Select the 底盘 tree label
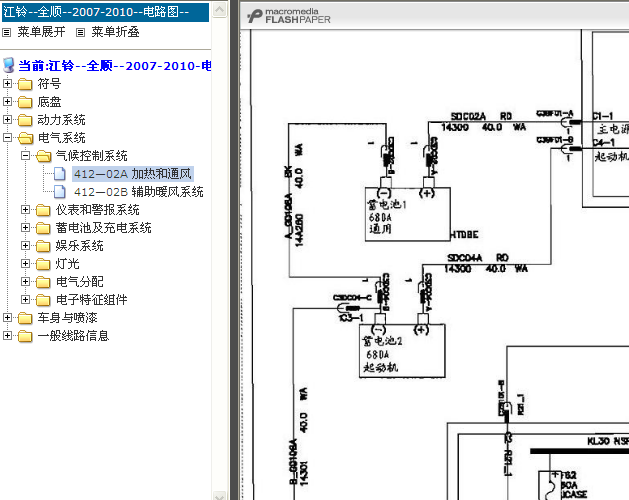629x500 pixels. (x=49, y=102)
